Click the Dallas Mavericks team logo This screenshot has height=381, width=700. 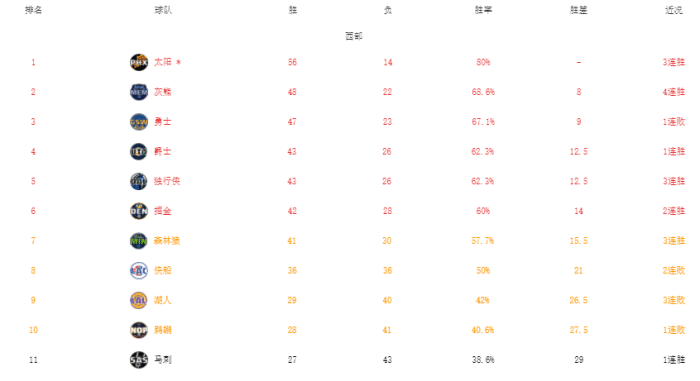coord(139,181)
